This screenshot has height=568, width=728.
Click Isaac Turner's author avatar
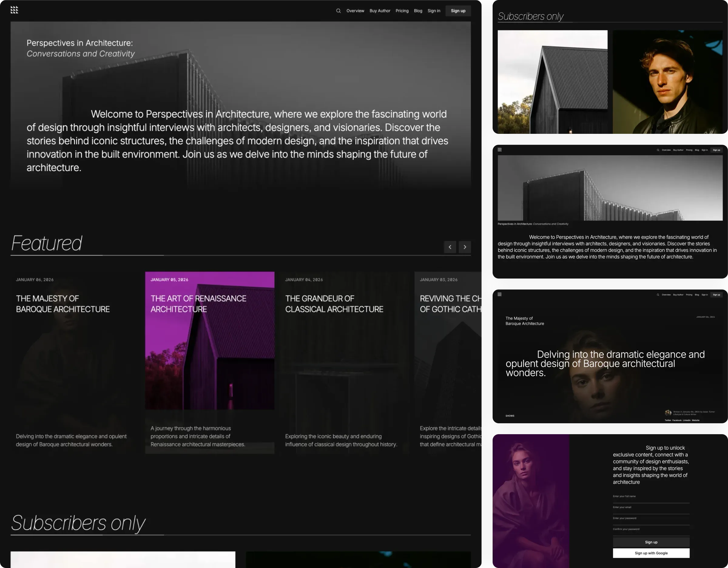pyautogui.click(x=668, y=413)
